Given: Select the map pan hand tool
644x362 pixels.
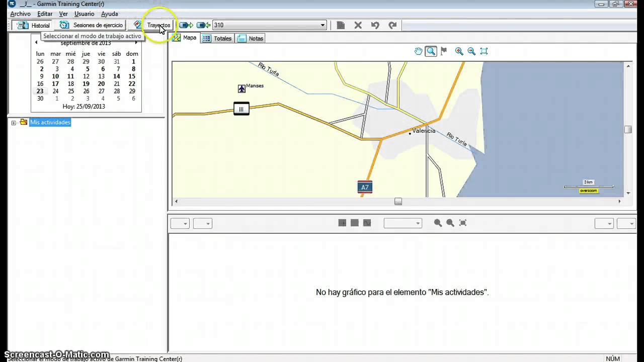Looking at the screenshot, I should (418, 51).
